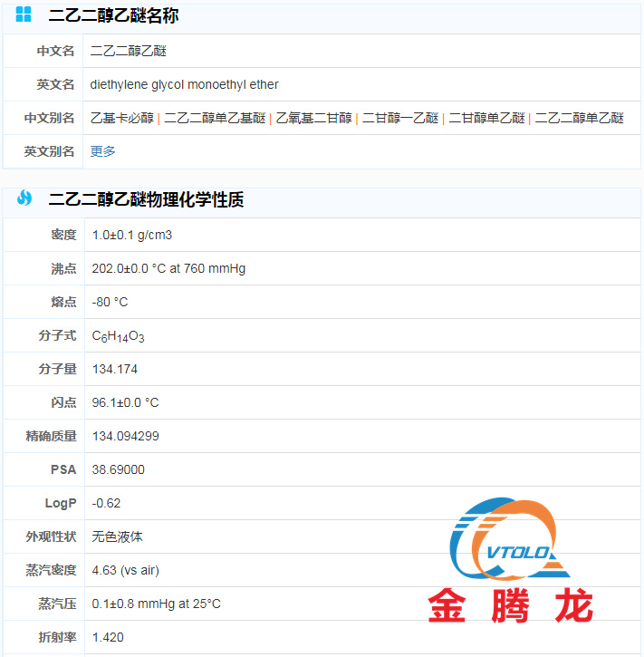
Task: Click the VTOLO circular logo watermark
Action: pyautogui.click(x=510, y=540)
